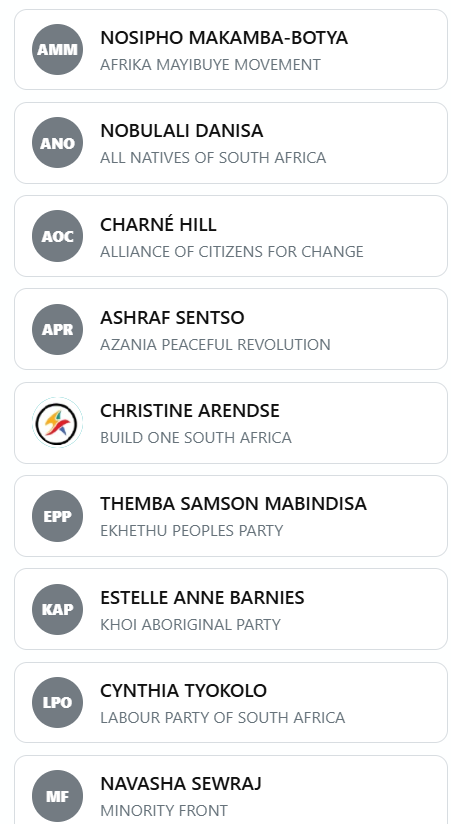Select the Navasha Sewraj name
Image resolution: width=451 pixels, height=824 pixels.
(180, 784)
